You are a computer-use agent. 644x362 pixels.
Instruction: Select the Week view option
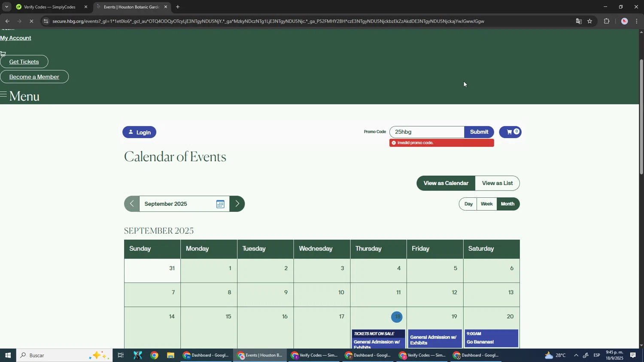486,204
